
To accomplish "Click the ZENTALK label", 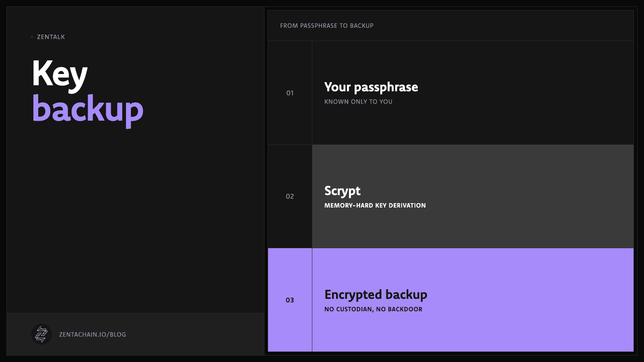I will pos(51,37).
